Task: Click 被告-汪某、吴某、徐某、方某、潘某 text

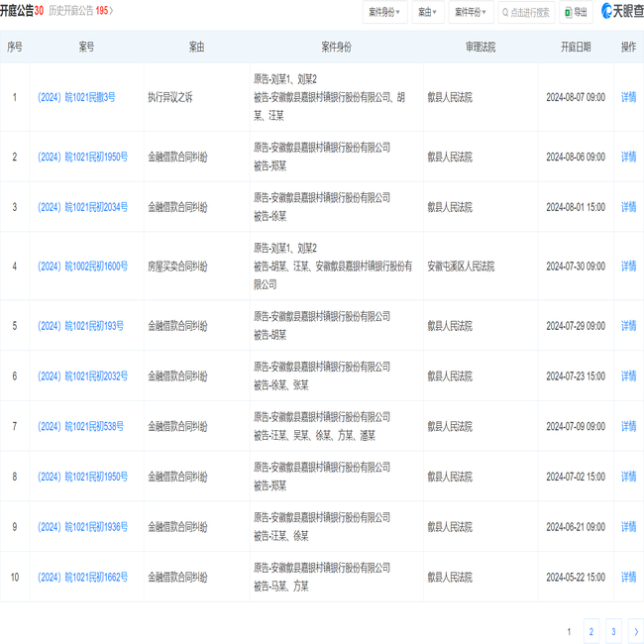Action: click(315, 436)
